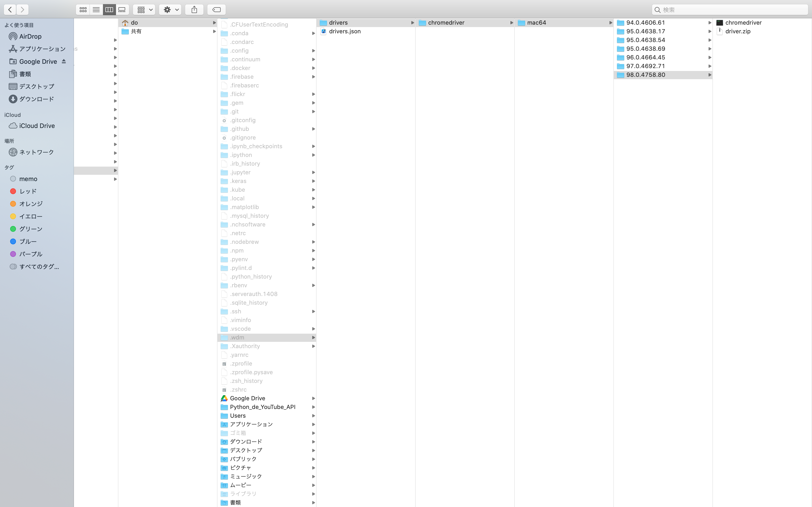
Task: Select the chromedriver folder column entry
Action: (x=446, y=22)
